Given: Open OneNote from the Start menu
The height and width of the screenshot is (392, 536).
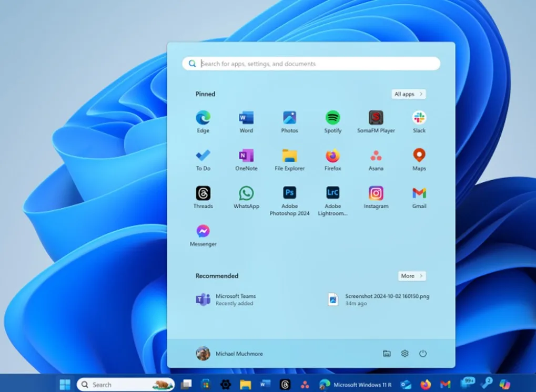Looking at the screenshot, I should point(246,156).
